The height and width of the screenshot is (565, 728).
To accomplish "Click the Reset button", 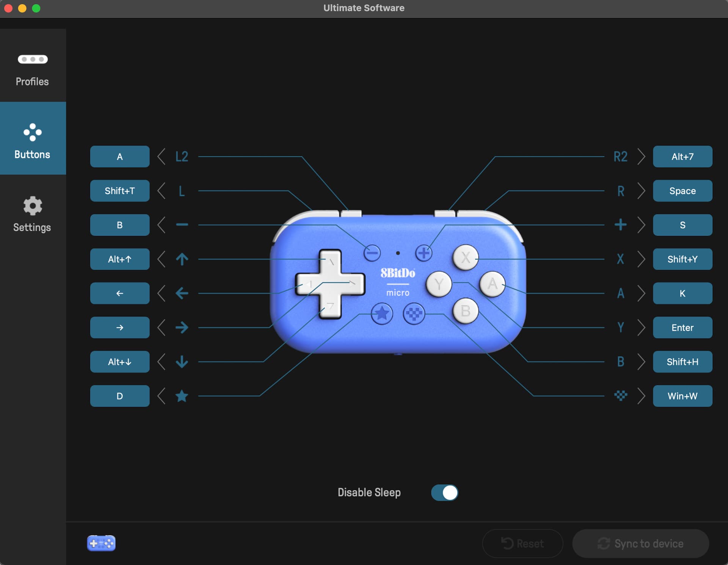I will (522, 543).
